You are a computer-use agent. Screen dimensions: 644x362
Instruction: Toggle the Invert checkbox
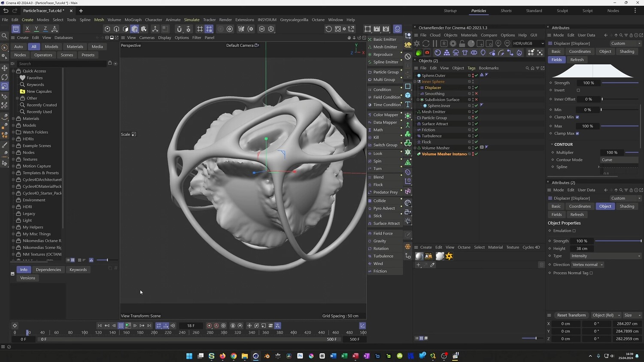(x=578, y=90)
